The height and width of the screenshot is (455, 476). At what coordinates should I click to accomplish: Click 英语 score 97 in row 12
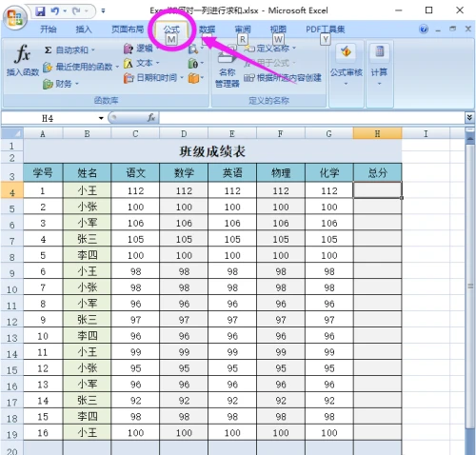(232, 320)
